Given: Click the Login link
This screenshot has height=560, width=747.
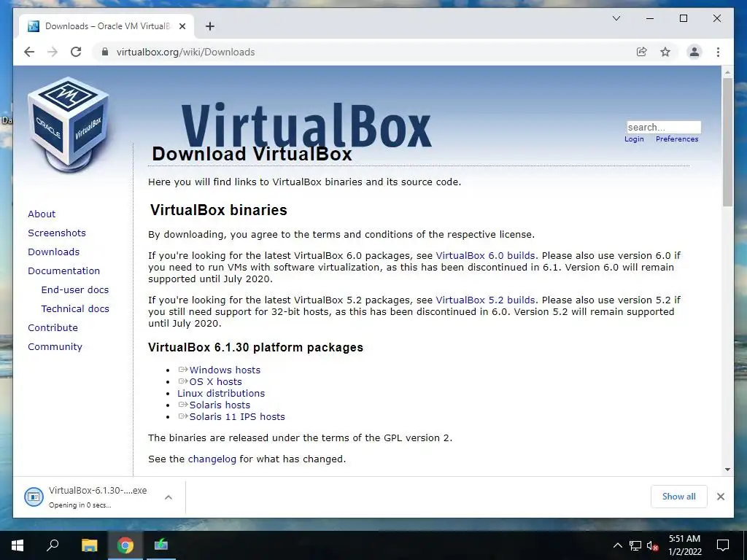Looking at the screenshot, I should click(x=634, y=139).
